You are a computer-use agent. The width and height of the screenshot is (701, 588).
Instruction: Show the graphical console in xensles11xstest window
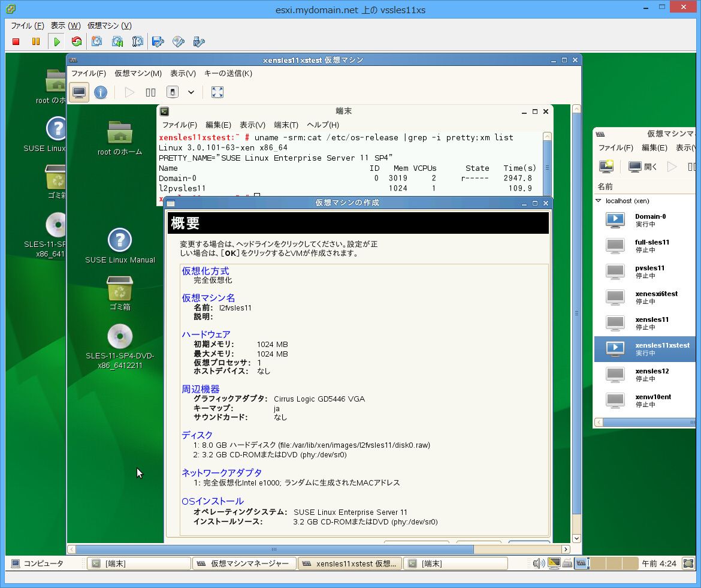point(79,92)
